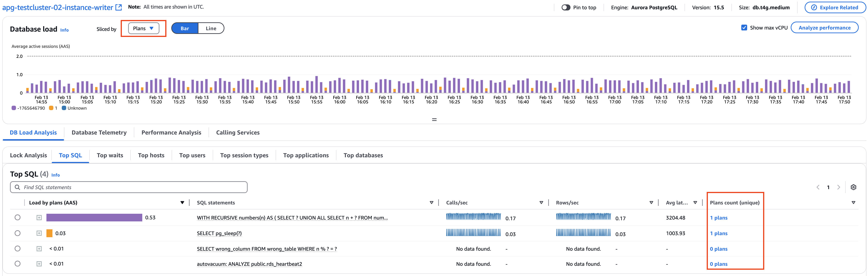
Task: Open the 1 plans link for pg_sleep query
Action: pos(719,233)
